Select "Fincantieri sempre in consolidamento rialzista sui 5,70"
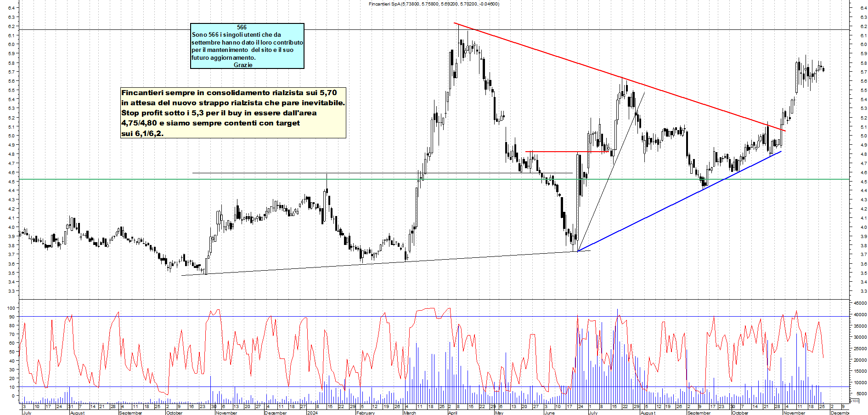 pyautogui.click(x=229, y=93)
